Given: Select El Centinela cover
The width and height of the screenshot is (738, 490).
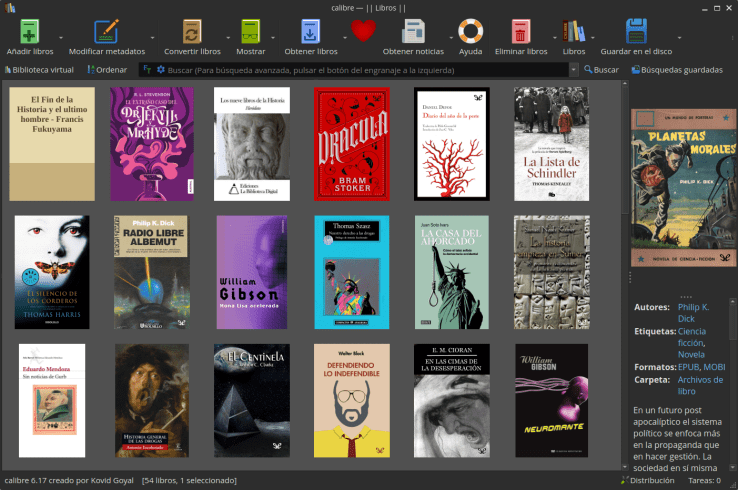Looking at the screenshot, I should coord(252,400).
